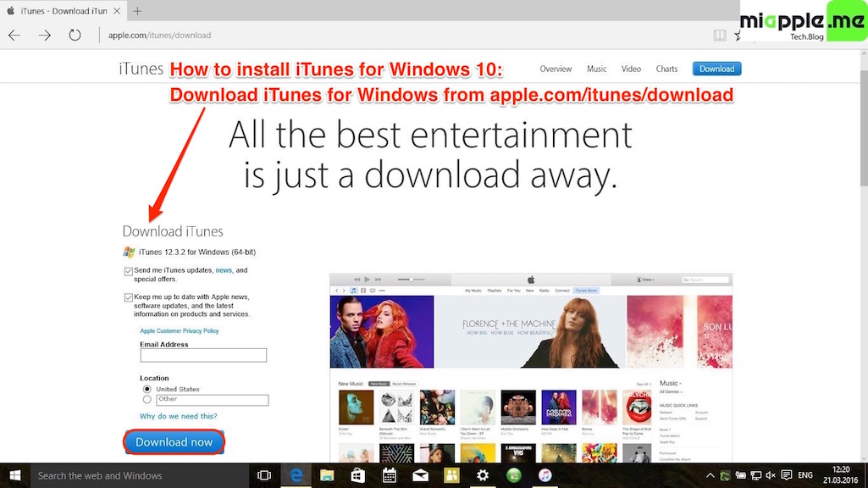This screenshot has height=488, width=868.
Task: Open Apple Customer Privacy Policy
Action: [x=180, y=330]
